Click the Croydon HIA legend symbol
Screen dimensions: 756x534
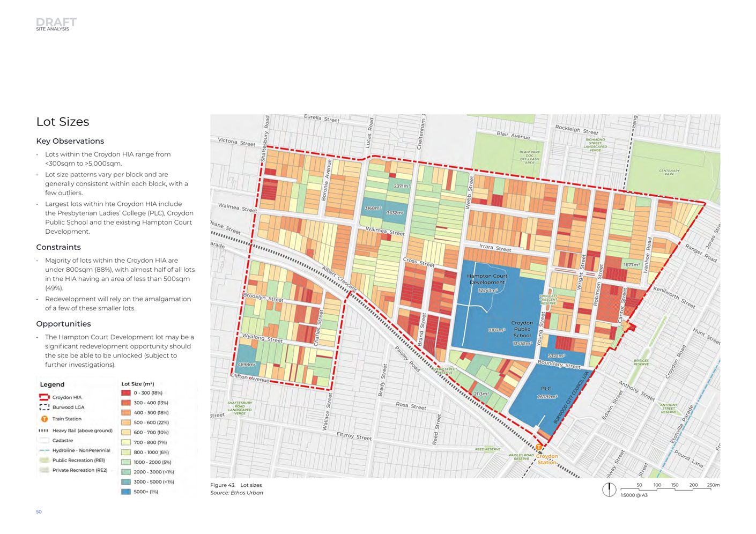pos(44,397)
